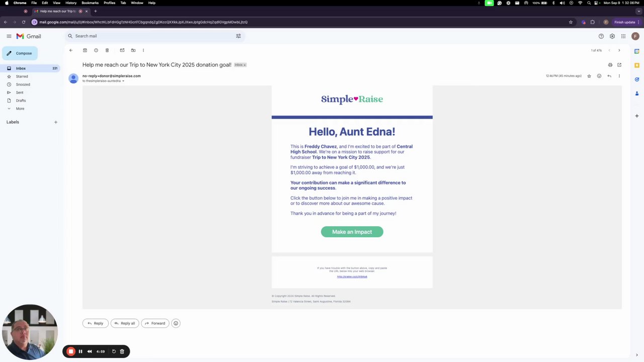Open Google Calendar side panel
644x362 pixels.
coord(636,51)
